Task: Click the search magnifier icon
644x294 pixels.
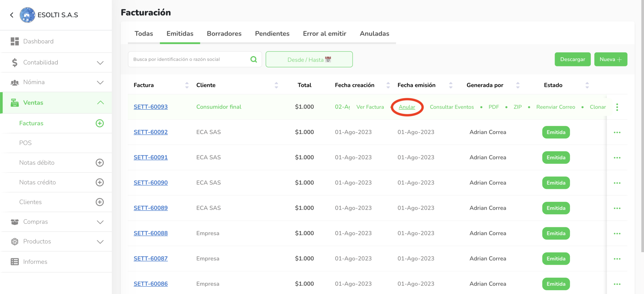Action: coord(253,59)
